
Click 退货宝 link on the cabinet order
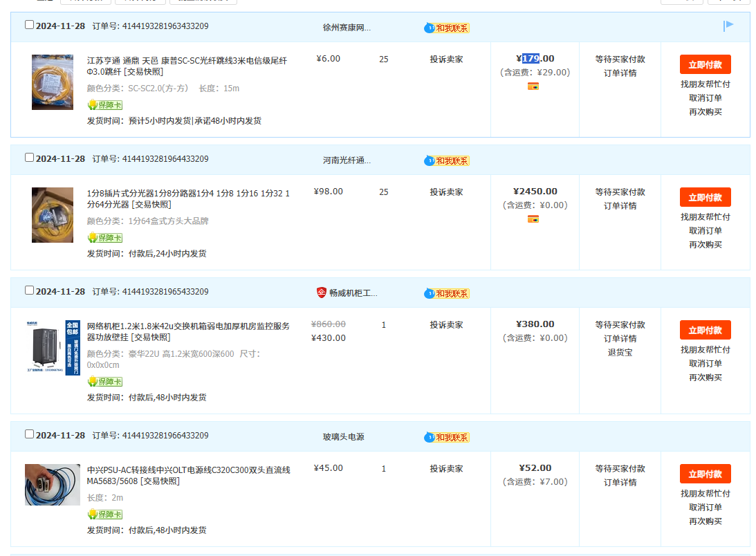pyautogui.click(x=620, y=353)
